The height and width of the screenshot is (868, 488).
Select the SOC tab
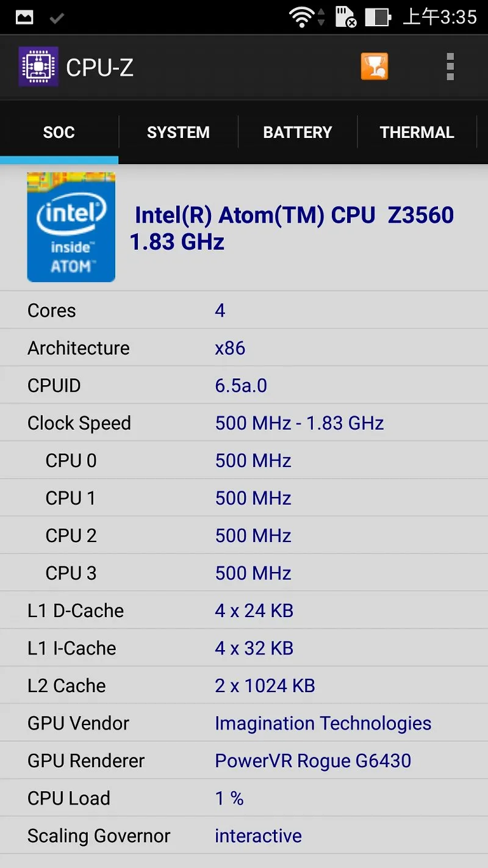(x=59, y=132)
